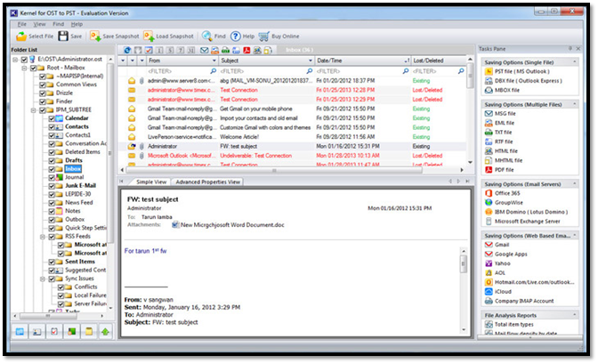598x364 pixels.
Task: Toggle the Junk E-Mail folder checkbox
Action: (x=52, y=186)
